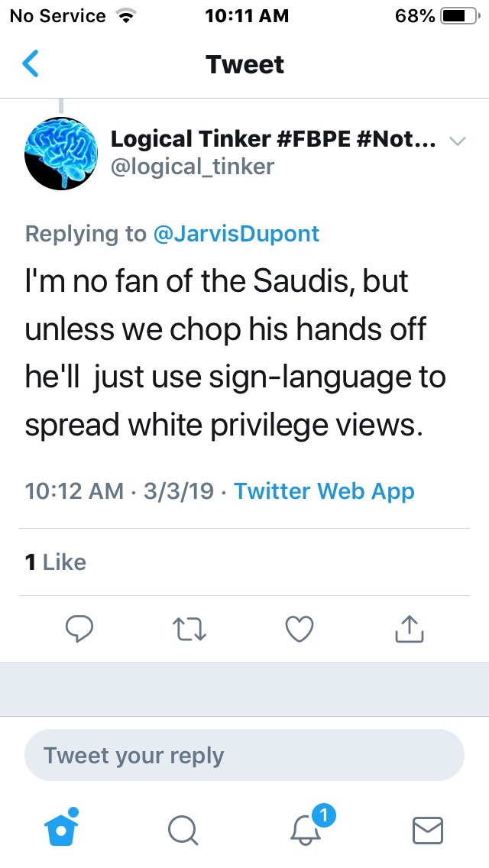The width and height of the screenshot is (489, 868).
Task: Open the Search tab
Action: 183,830
